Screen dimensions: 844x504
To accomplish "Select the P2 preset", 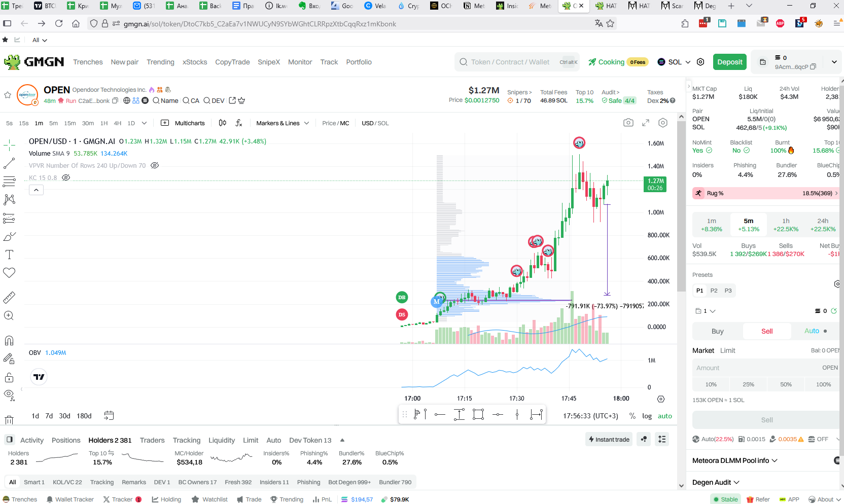I will (714, 291).
